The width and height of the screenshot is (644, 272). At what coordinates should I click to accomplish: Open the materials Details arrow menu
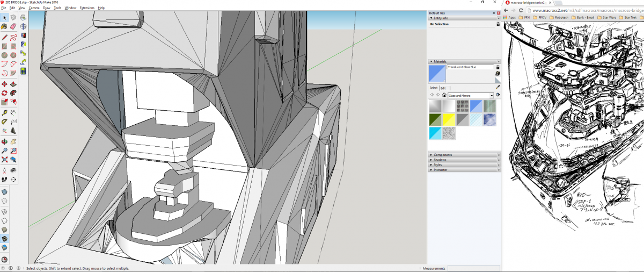pyautogui.click(x=498, y=95)
